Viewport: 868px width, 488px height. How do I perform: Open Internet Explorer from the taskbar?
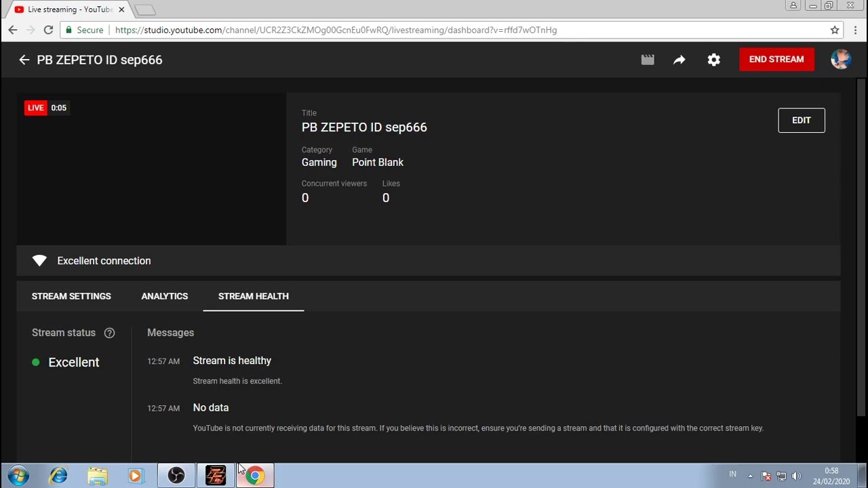point(58,475)
